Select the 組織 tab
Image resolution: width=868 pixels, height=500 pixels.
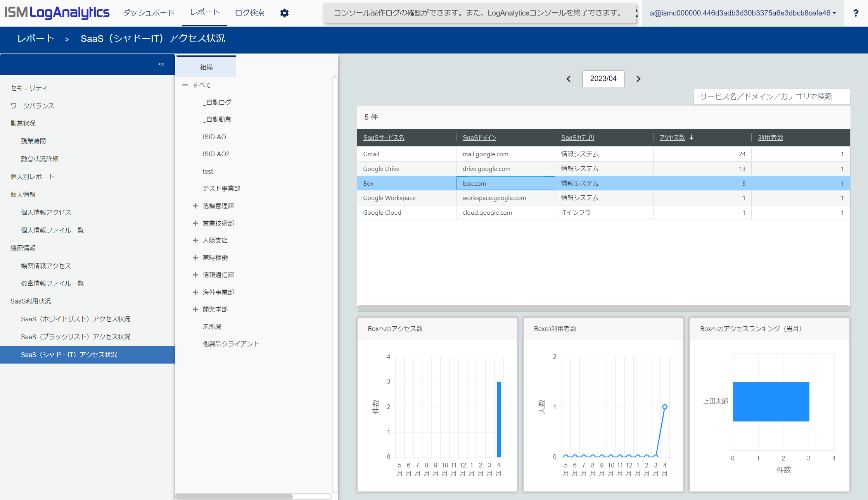[206, 67]
